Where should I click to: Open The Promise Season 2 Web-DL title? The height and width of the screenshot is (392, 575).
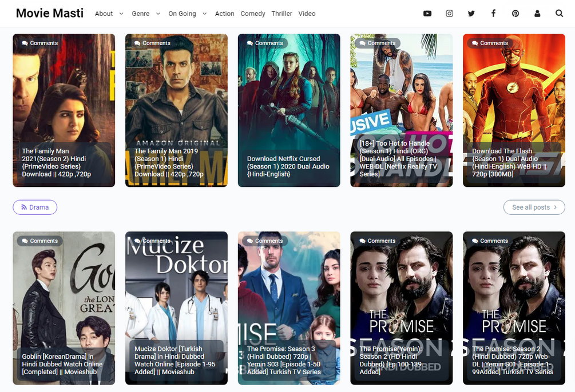[x=513, y=360]
